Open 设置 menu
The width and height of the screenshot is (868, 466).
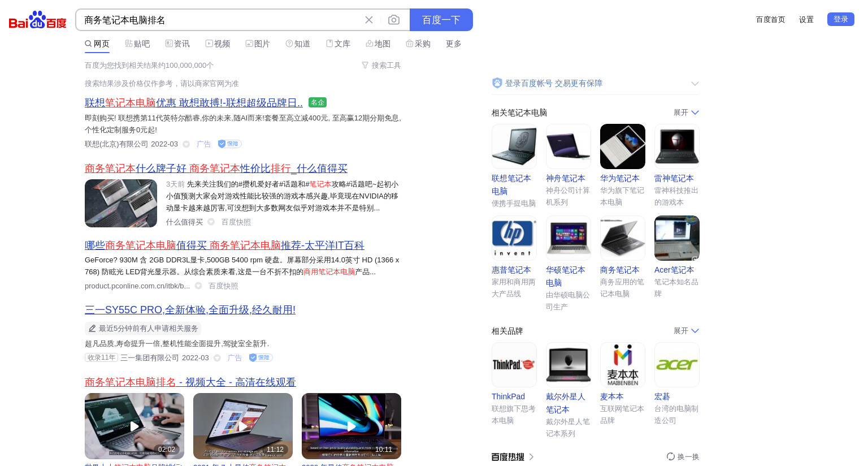tap(806, 19)
